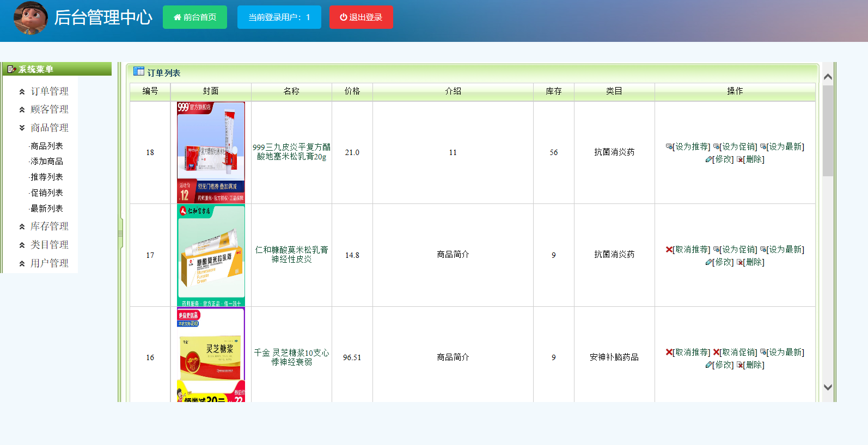Click the avatar logo in header

(x=30, y=17)
